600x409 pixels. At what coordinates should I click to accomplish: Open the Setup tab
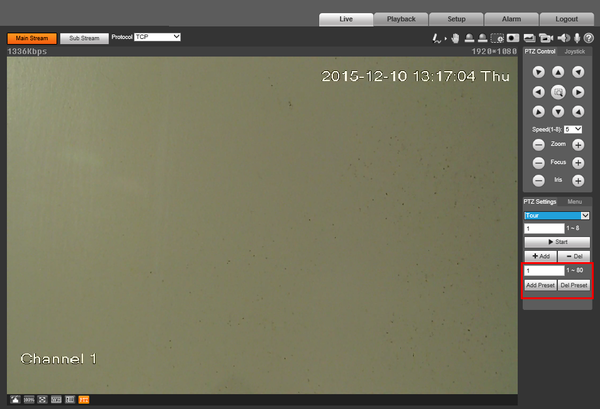[456, 19]
